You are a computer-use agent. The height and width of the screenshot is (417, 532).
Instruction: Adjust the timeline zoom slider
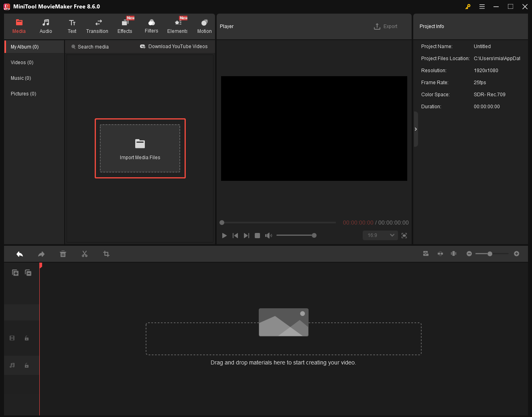click(x=492, y=253)
